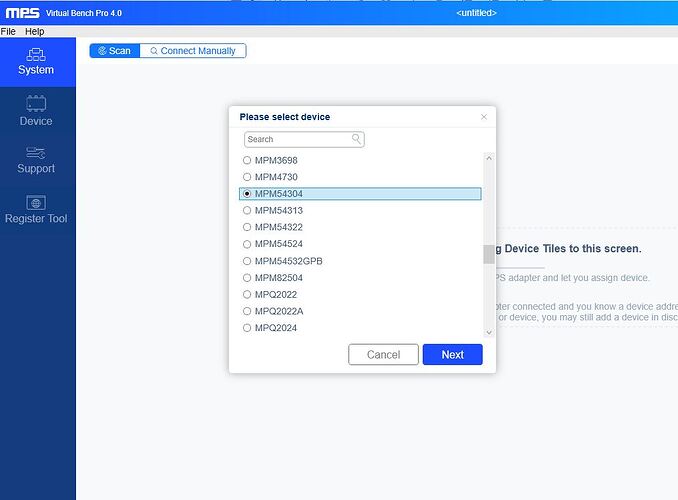
Task: Click the device list scrollbar thumb
Action: (x=488, y=254)
